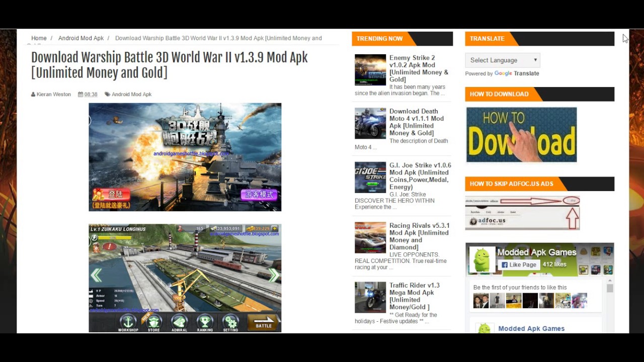Open the Enemy Strike 2 thumbnail
644x362 pixels.
tap(370, 70)
